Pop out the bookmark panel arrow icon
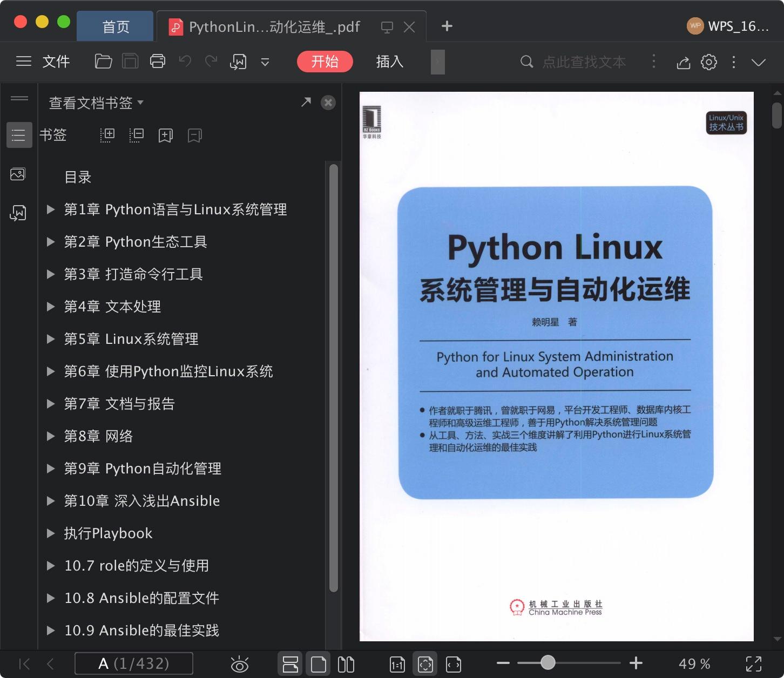 click(x=306, y=102)
